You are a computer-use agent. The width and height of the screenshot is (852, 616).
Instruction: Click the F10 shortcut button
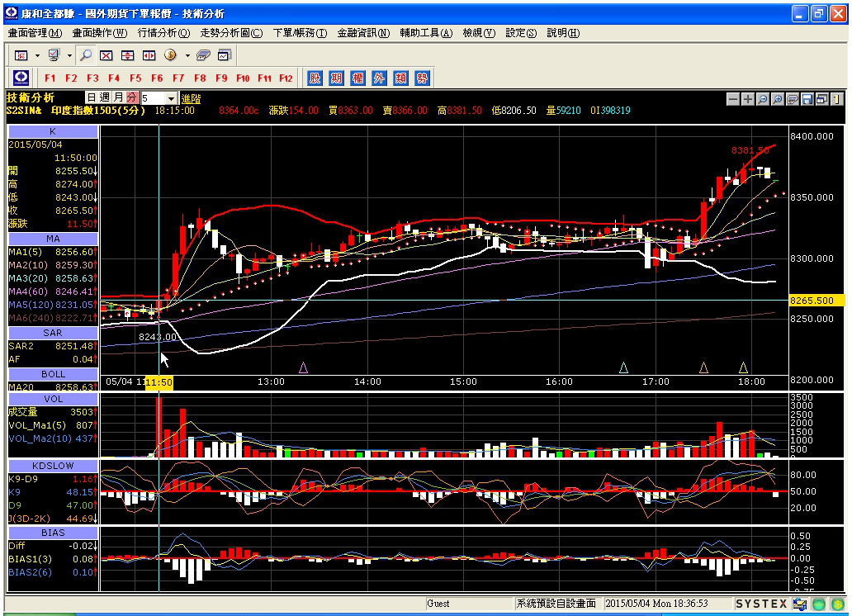pyautogui.click(x=243, y=78)
